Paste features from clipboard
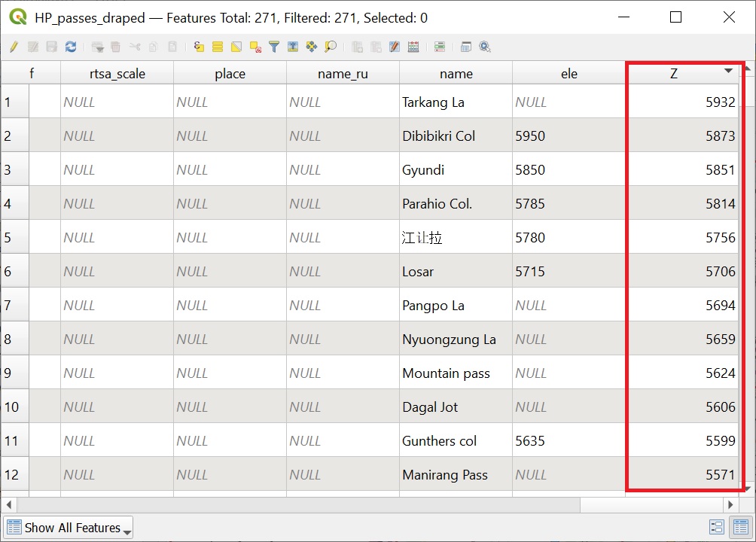 point(172,47)
